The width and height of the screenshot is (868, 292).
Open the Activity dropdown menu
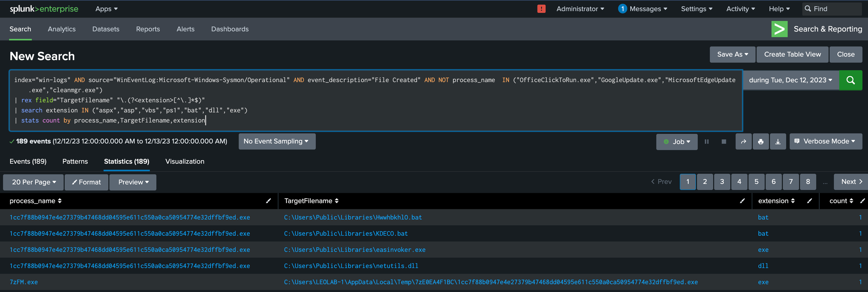tap(740, 9)
